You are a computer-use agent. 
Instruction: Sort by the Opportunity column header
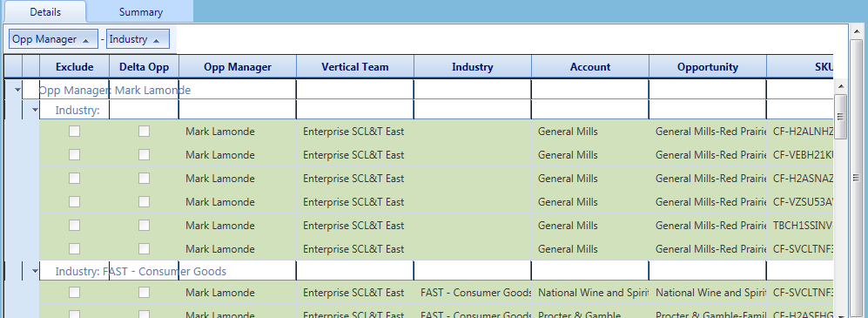pyautogui.click(x=708, y=66)
